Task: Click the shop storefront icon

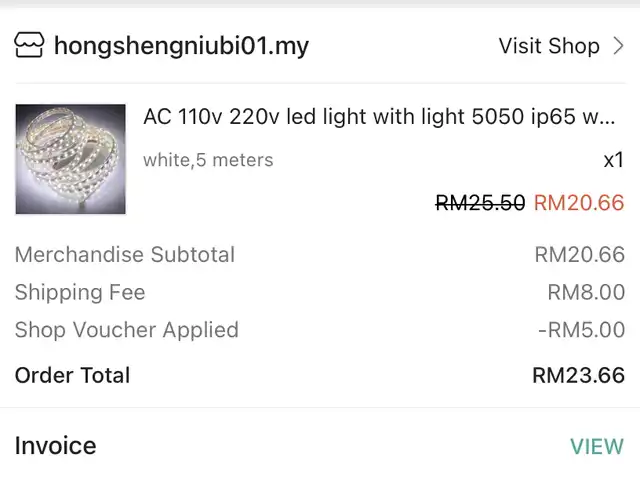Action: tap(29, 45)
